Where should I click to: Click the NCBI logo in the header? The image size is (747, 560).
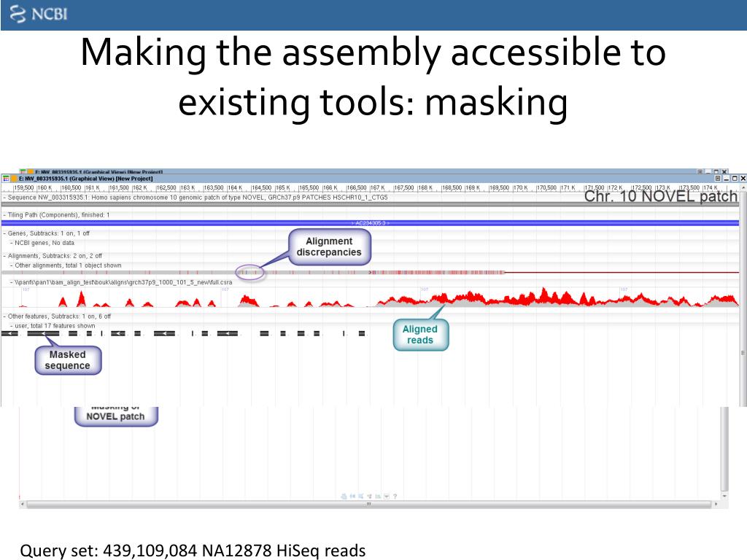click(39, 14)
